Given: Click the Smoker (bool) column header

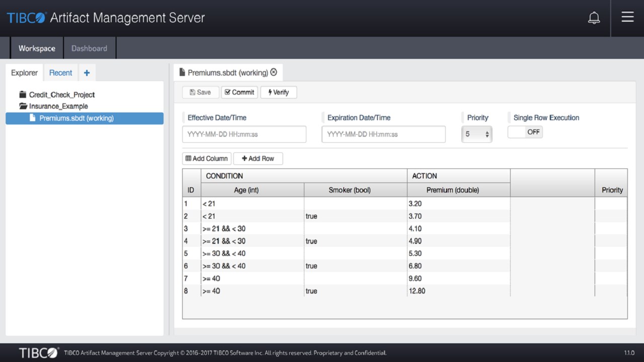Looking at the screenshot, I should point(356,190).
